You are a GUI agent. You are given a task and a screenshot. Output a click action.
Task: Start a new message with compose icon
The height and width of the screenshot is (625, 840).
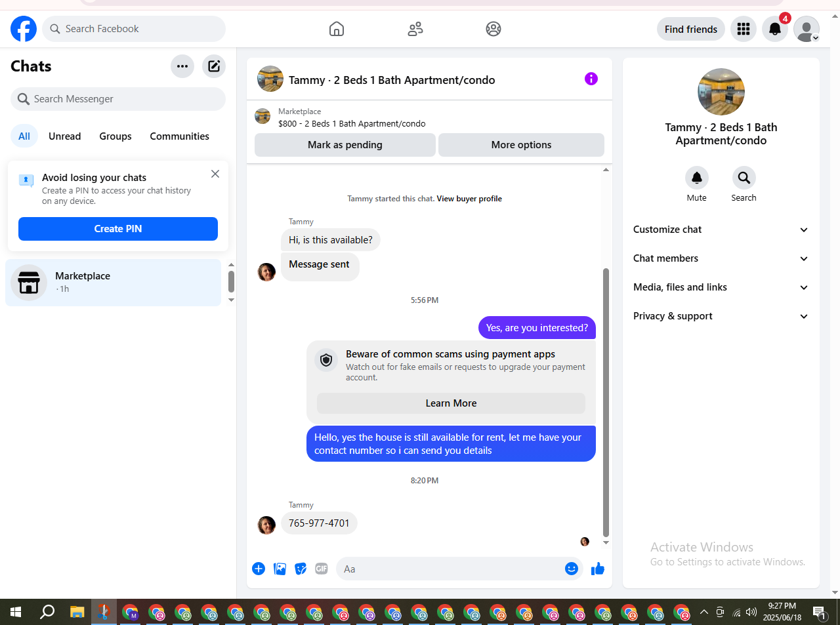pos(214,66)
